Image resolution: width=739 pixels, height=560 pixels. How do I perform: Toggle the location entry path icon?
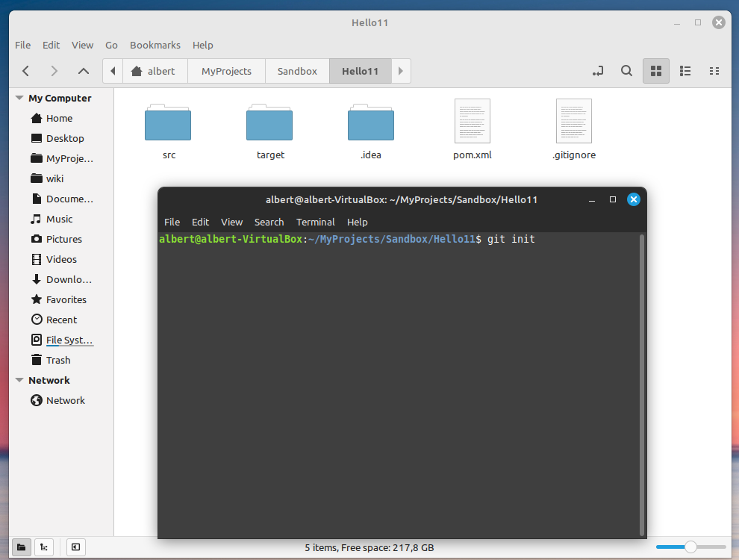[598, 71]
